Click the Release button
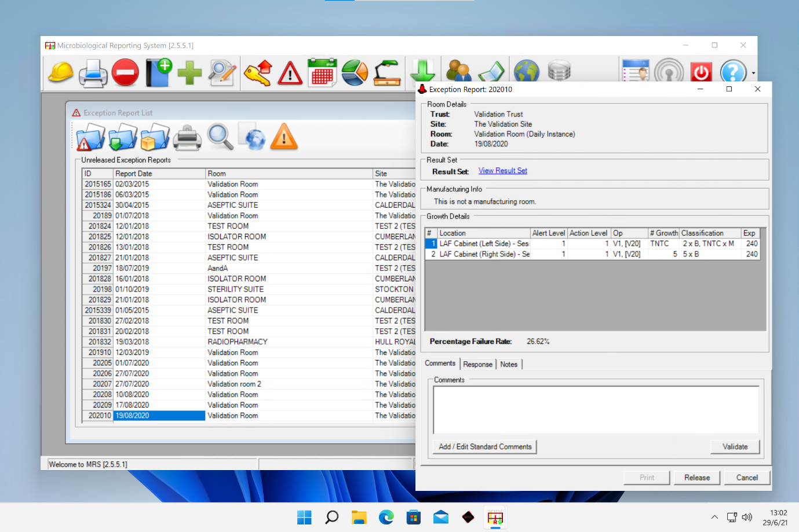799x532 pixels. coord(696,478)
